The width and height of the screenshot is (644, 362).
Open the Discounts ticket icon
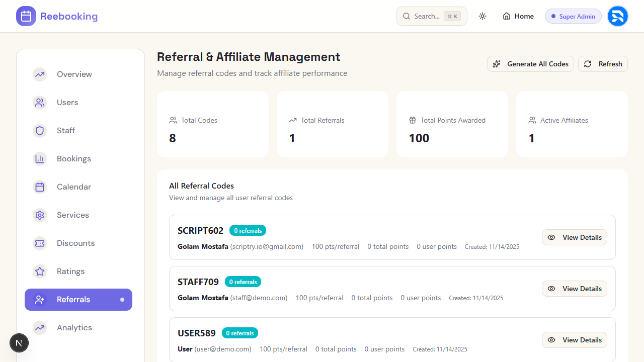click(x=40, y=243)
